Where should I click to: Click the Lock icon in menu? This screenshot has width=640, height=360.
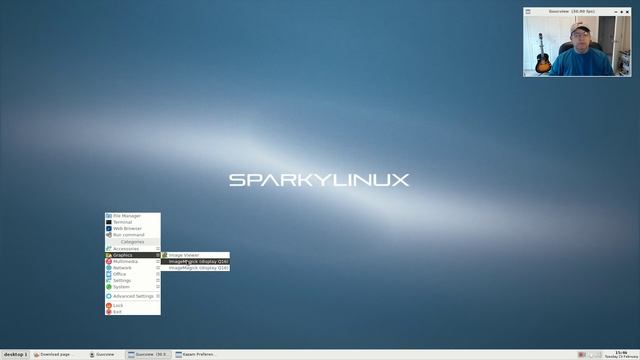(x=109, y=305)
